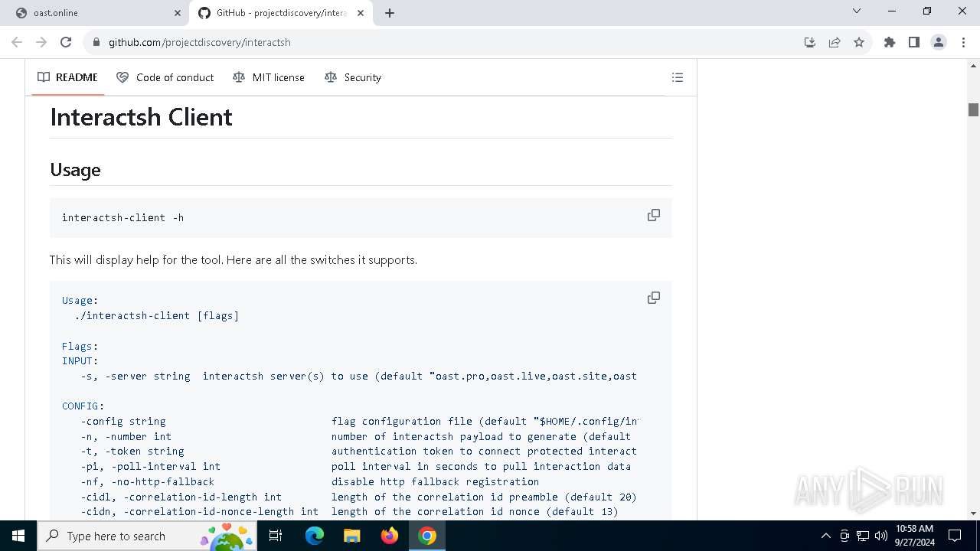Click the Chrome taskbar icon

[427, 536]
